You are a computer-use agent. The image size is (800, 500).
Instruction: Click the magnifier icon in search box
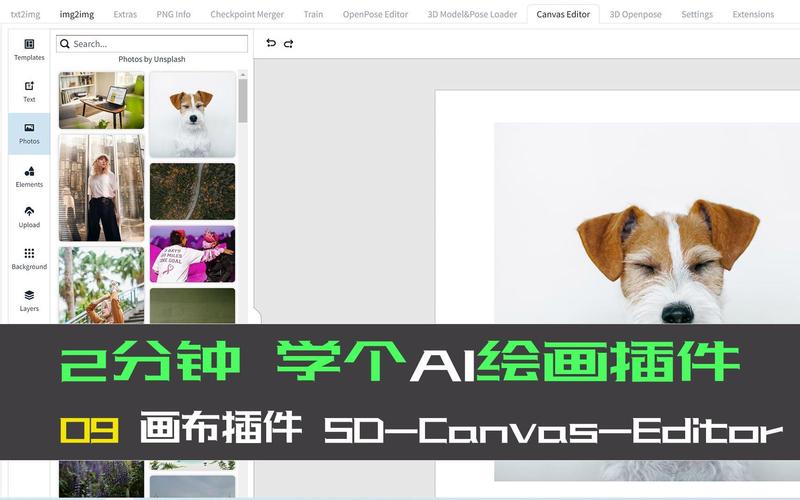(x=65, y=44)
